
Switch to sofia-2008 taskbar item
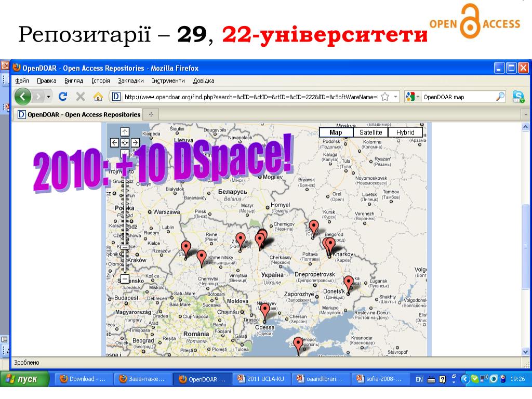pos(379,379)
